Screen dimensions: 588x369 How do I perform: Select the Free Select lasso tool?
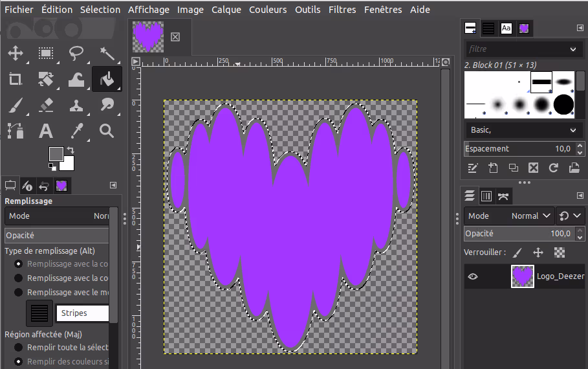pyautogui.click(x=76, y=53)
